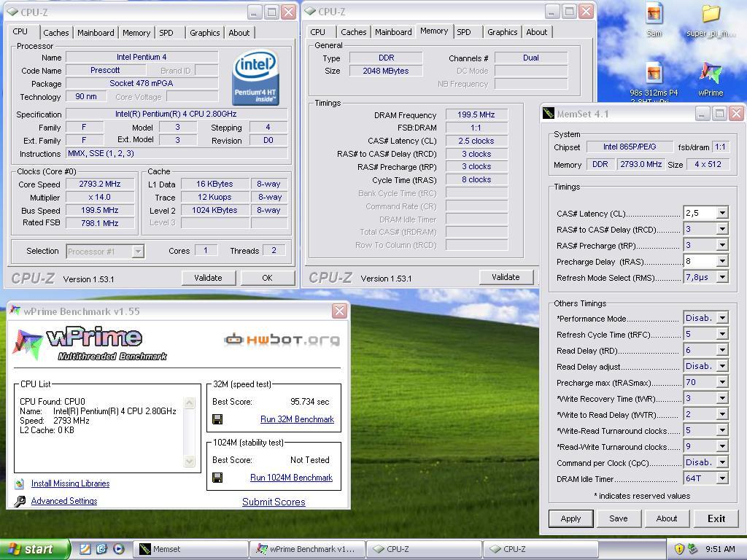Click the About button in MemSet
This screenshot has height=560, width=747.
(x=667, y=518)
